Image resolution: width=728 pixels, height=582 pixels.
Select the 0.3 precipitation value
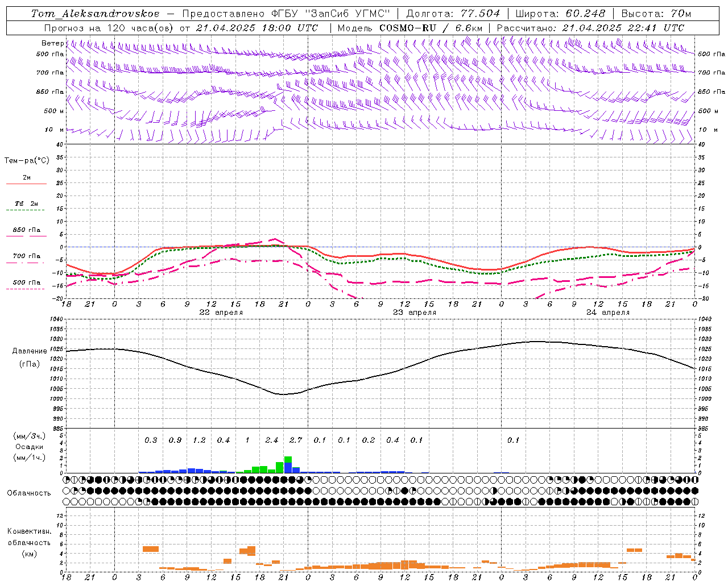click(x=151, y=440)
